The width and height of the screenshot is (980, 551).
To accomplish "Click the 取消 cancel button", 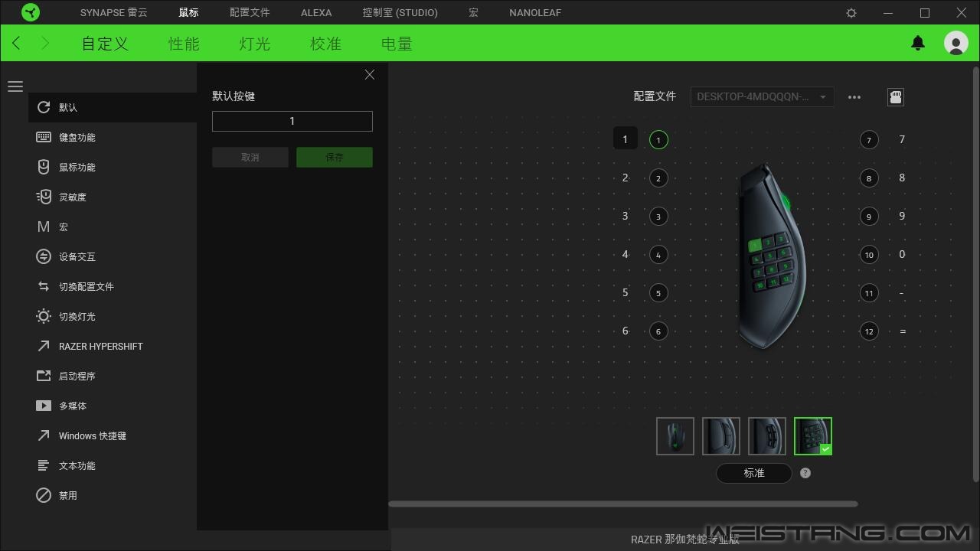I will coord(250,157).
